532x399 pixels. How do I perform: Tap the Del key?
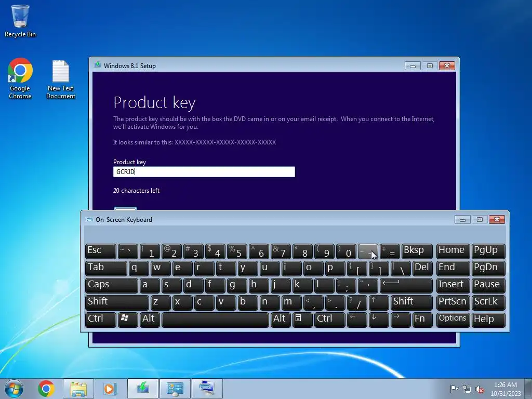click(422, 268)
